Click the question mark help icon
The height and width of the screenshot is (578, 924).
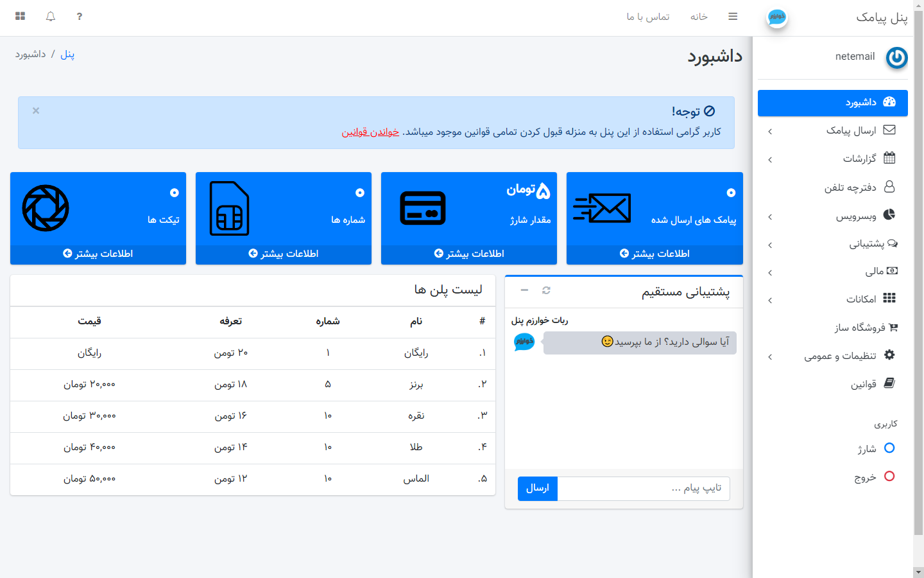click(x=80, y=17)
